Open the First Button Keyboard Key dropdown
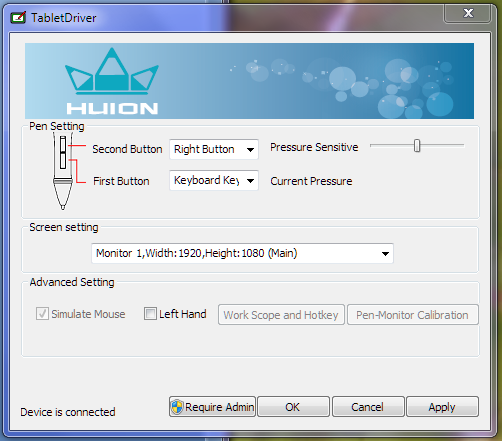 click(214, 180)
